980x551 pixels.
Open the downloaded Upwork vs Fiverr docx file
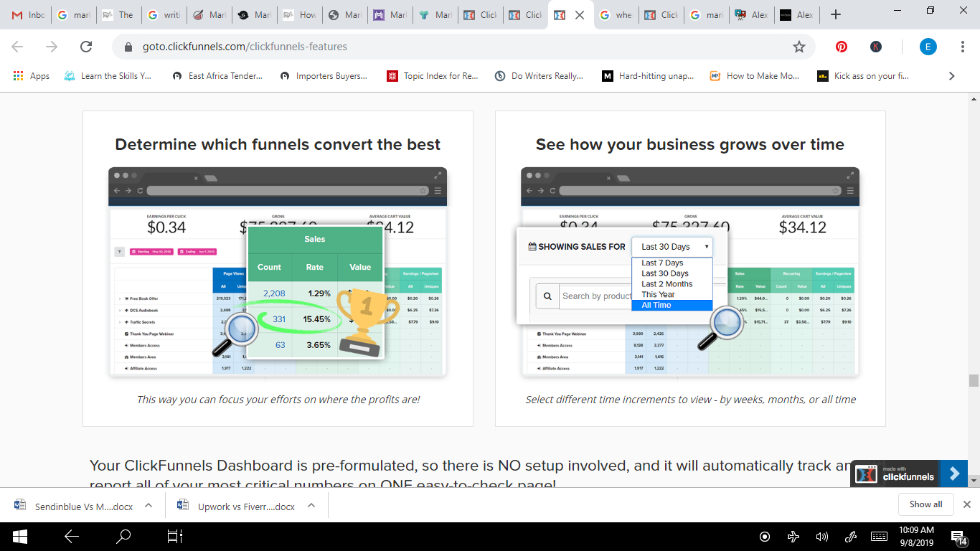(237, 505)
